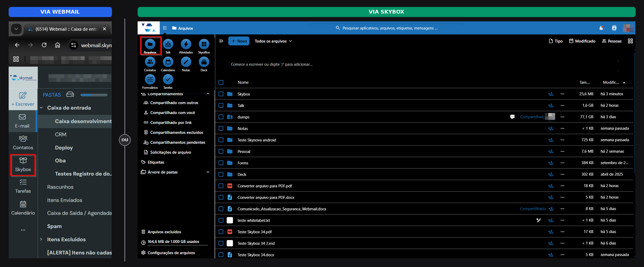644x267 pixels.
Task: Open Tarefas in the webmail sidebar
Action: [x=23, y=186]
